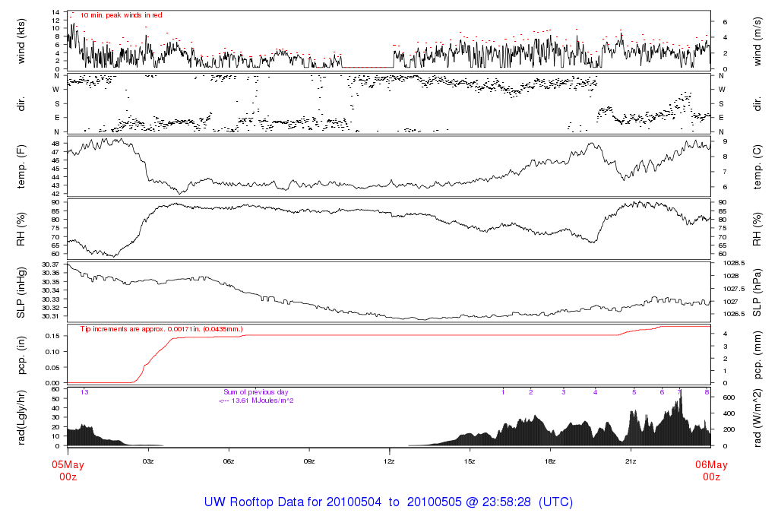Click the '30.37' pressure tick value
Screen dimensions: 778x532
[51, 264]
